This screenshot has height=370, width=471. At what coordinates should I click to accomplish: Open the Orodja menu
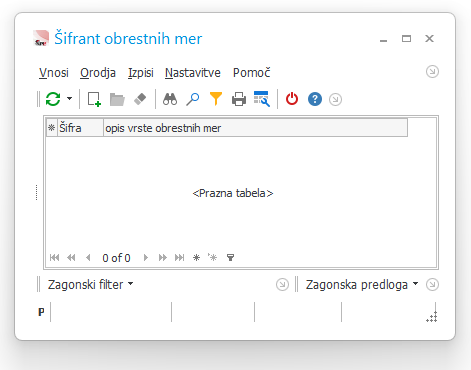[x=98, y=72]
